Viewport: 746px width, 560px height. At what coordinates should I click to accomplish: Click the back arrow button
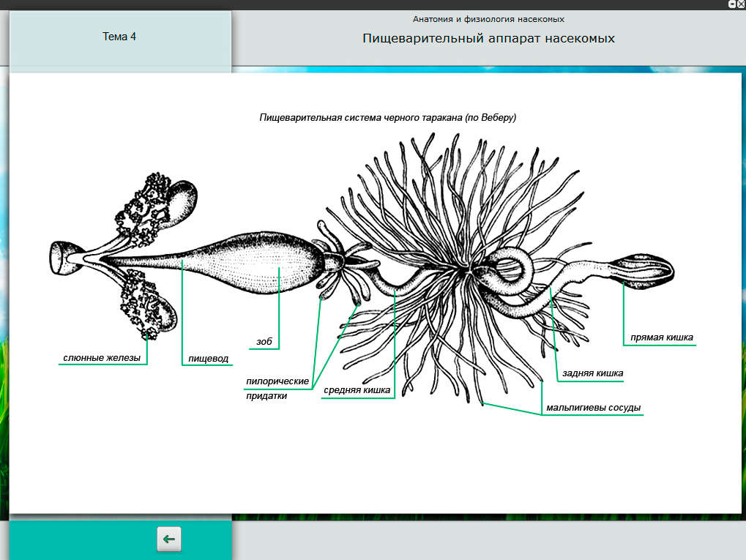tap(169, 540)
